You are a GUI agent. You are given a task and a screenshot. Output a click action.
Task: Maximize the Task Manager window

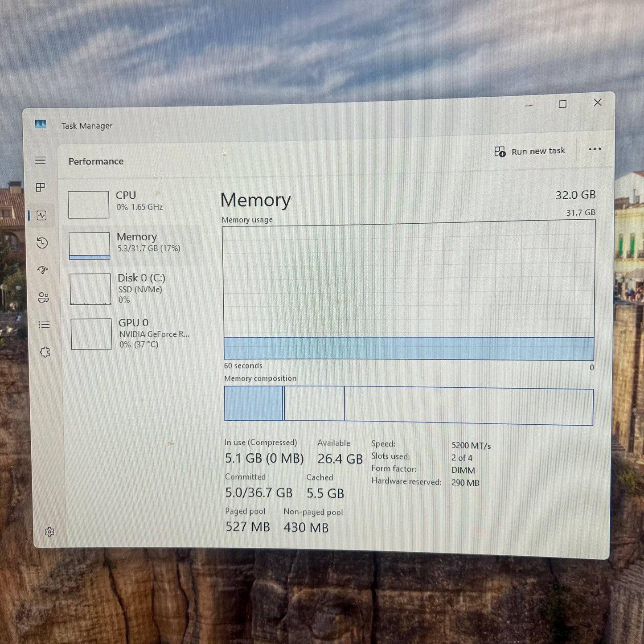562,104
